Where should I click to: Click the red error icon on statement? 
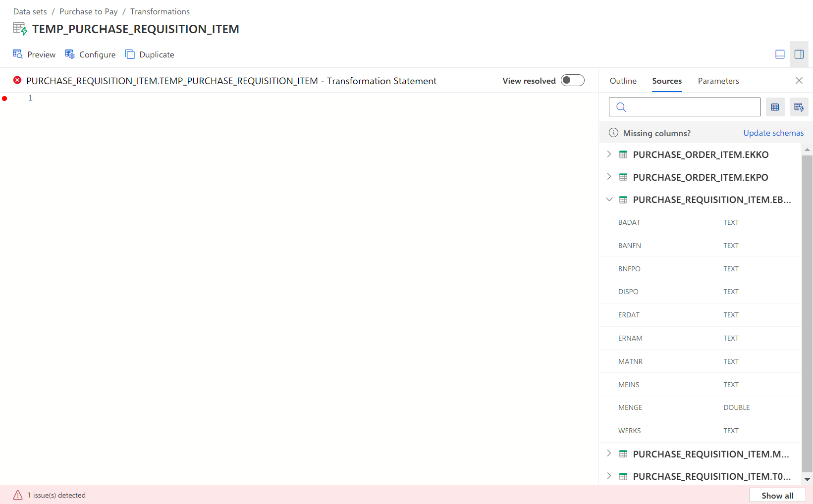tap(17, 80)
